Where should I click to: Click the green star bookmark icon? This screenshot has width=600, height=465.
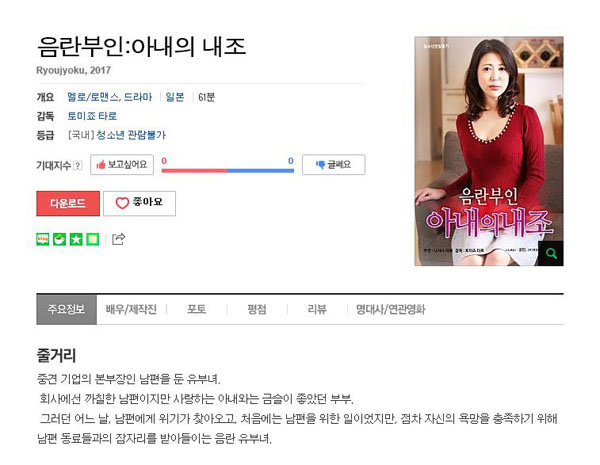pyautogui.click(x=76, y=239)
